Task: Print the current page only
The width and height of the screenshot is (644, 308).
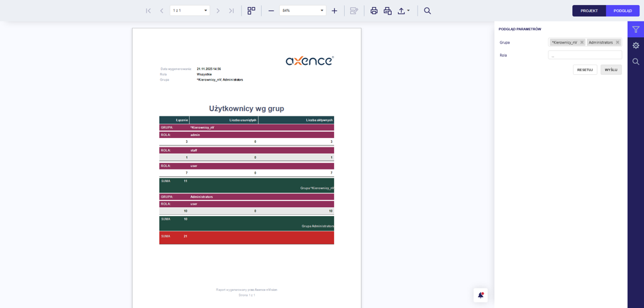Action: pos(387,11)
